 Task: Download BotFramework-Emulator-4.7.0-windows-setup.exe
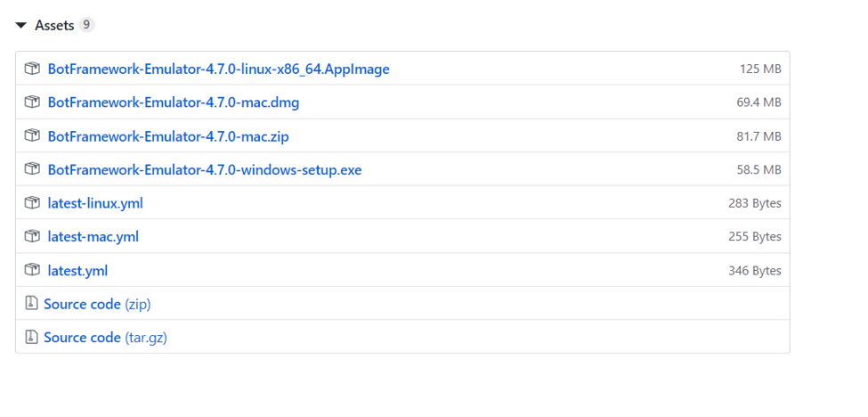(x=205, y=169)
